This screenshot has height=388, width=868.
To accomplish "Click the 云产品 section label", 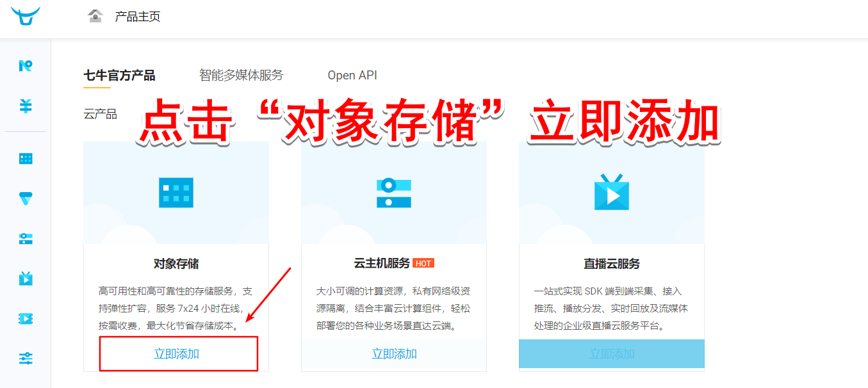I will pyautogui.click(x=100, y=115).
